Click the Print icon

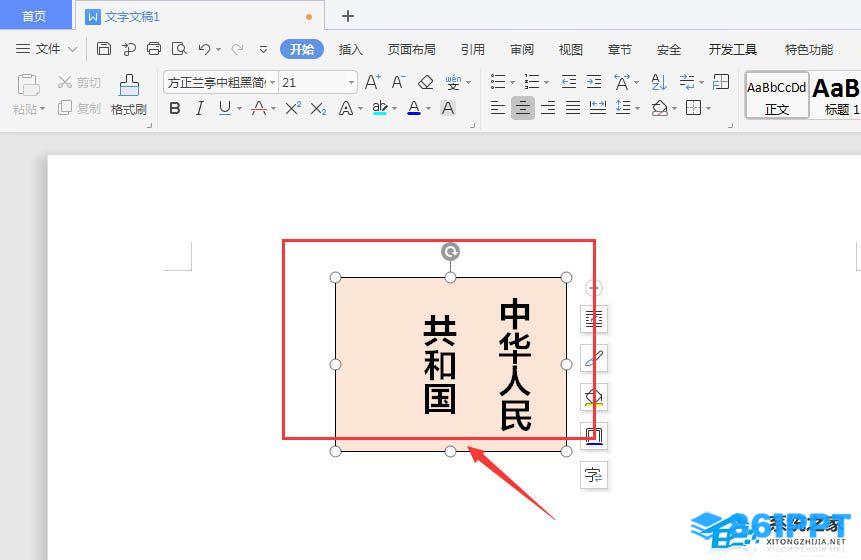[154, 49]
